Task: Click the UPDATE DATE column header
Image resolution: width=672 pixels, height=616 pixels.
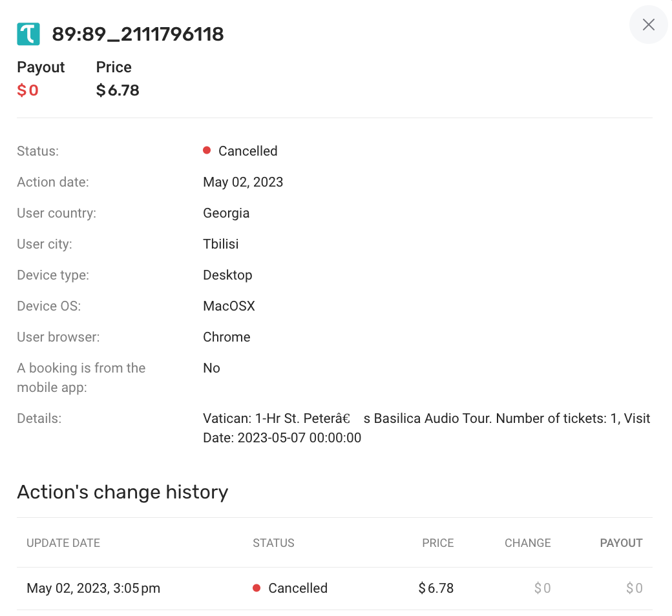Action: point(63,543)
